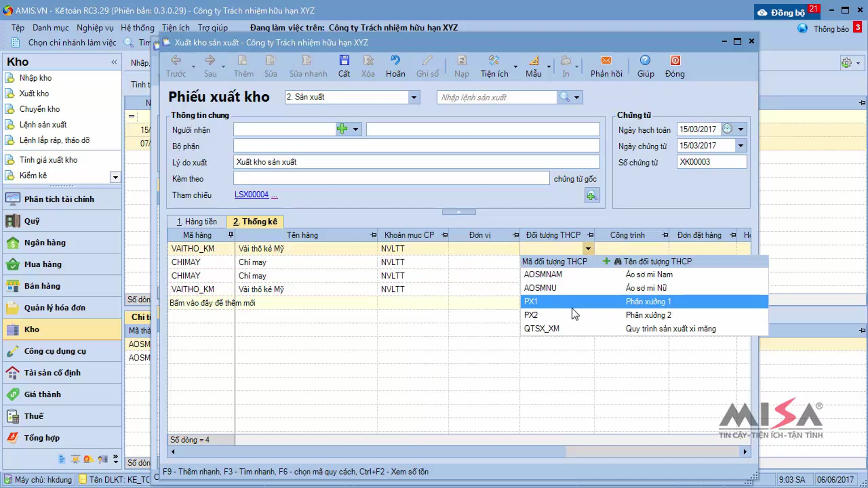The image size is (868, 488).
Task: Switch to the Hàng tiền tab
Action: [x=197, y=221]
